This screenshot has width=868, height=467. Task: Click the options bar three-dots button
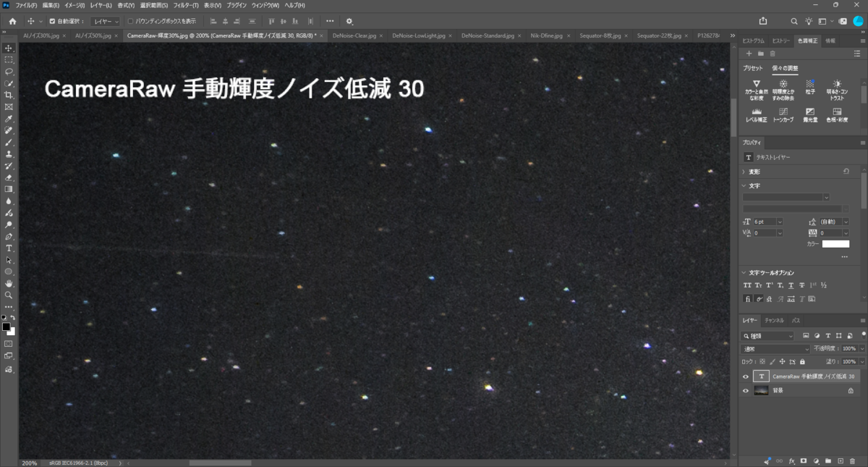330,21
